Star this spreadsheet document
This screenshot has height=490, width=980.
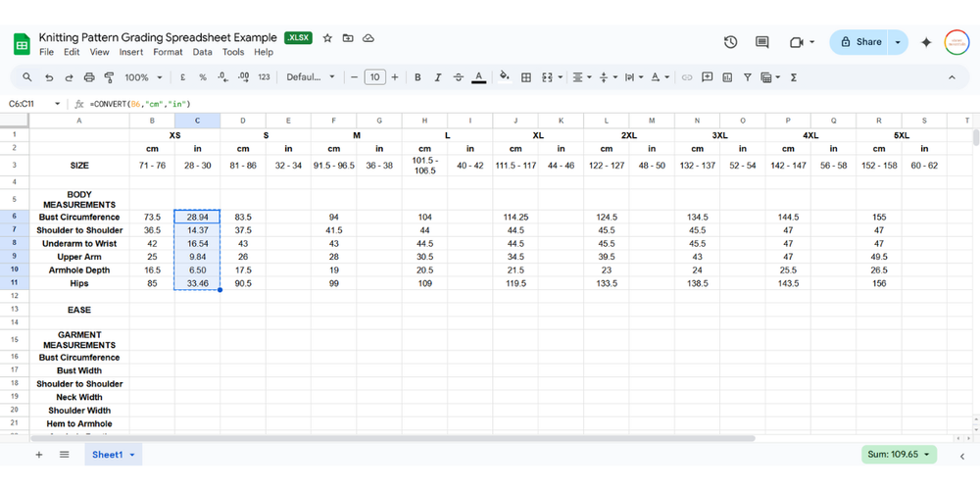pos(327,38)
